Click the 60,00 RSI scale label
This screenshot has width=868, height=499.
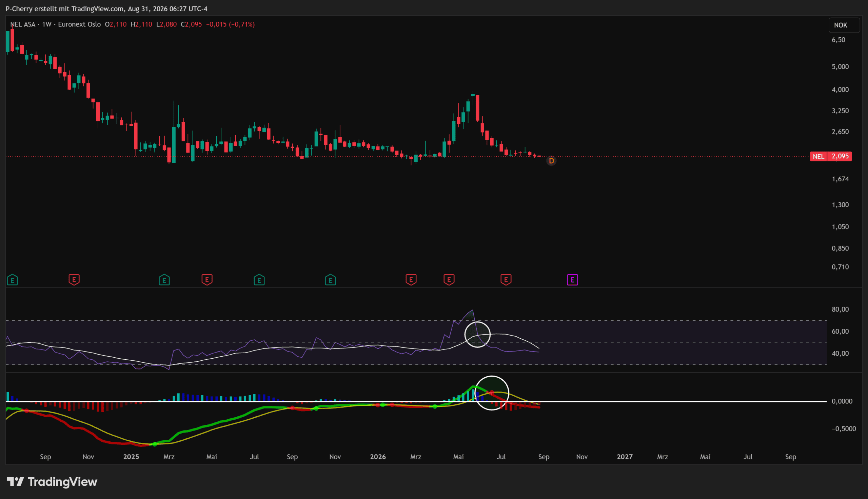pos(840,331)
